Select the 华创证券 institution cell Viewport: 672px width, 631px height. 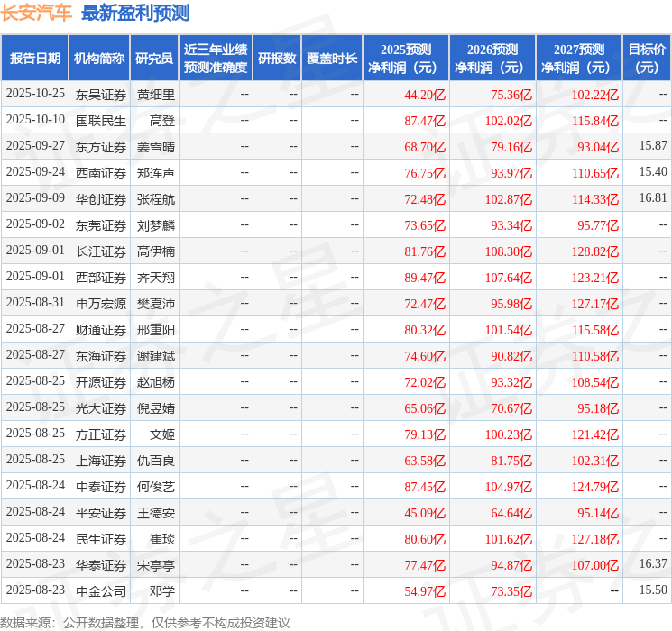(101, 199)
